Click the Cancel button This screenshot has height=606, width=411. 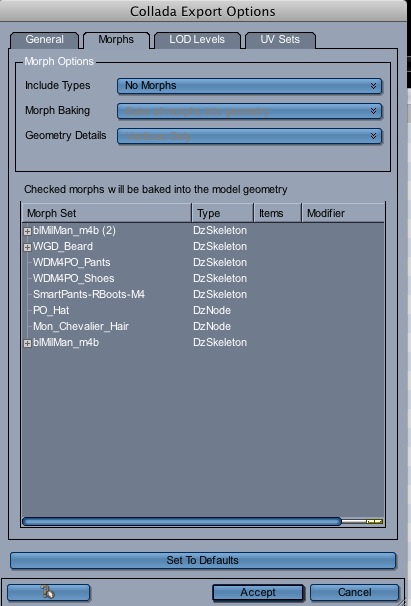click(354, 592)
